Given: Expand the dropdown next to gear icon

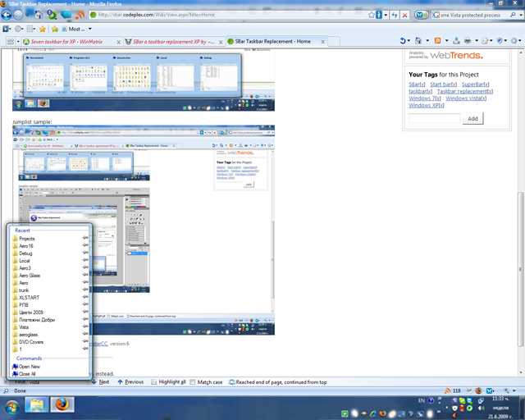Looking at the screenshot, I should [520, 41].
